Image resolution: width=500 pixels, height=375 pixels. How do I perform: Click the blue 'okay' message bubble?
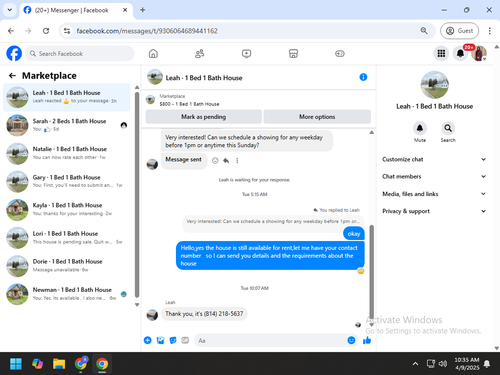point(354,234)
